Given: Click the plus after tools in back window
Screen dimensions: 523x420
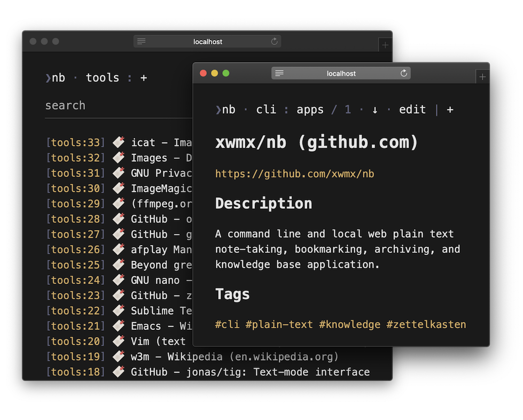Looking at the screenshot, I should 144,78.
